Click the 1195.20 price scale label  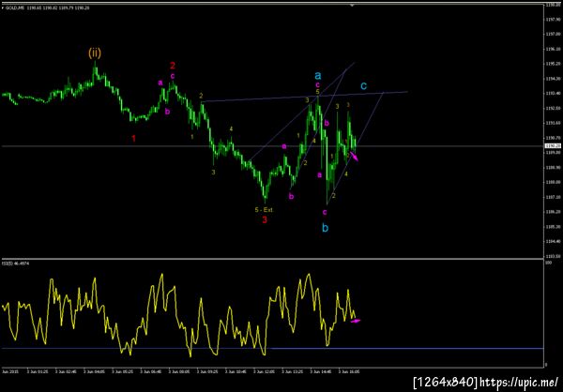pos(553,64)
